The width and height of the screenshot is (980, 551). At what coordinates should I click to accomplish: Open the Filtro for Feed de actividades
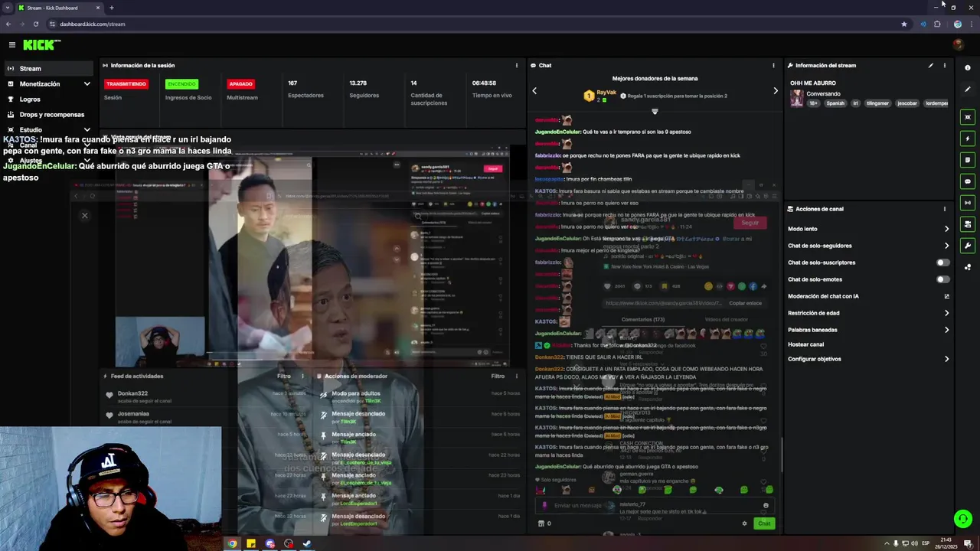284,376
